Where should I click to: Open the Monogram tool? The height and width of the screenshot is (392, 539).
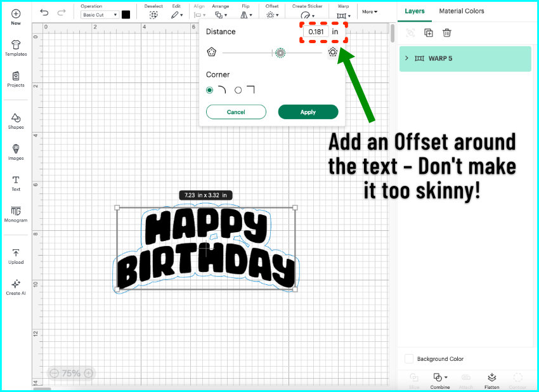16,214
